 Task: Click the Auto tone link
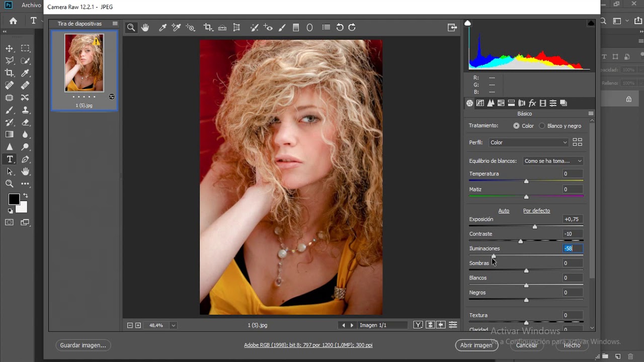[504, 211]
